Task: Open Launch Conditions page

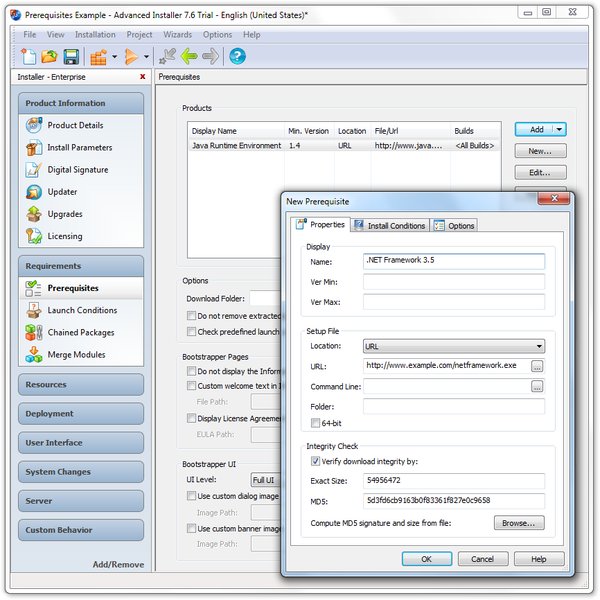Action: (x=82, y=310)
